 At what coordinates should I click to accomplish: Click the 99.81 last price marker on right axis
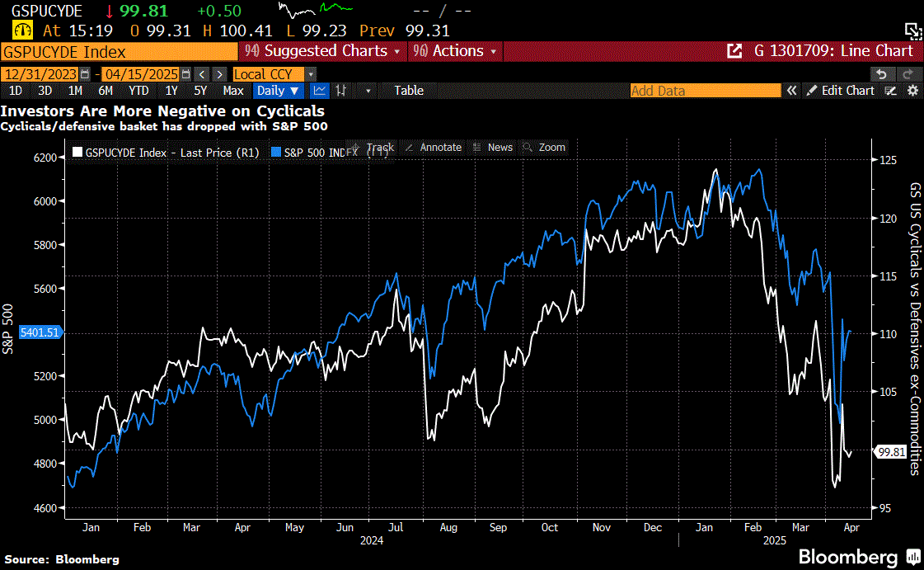890,452
